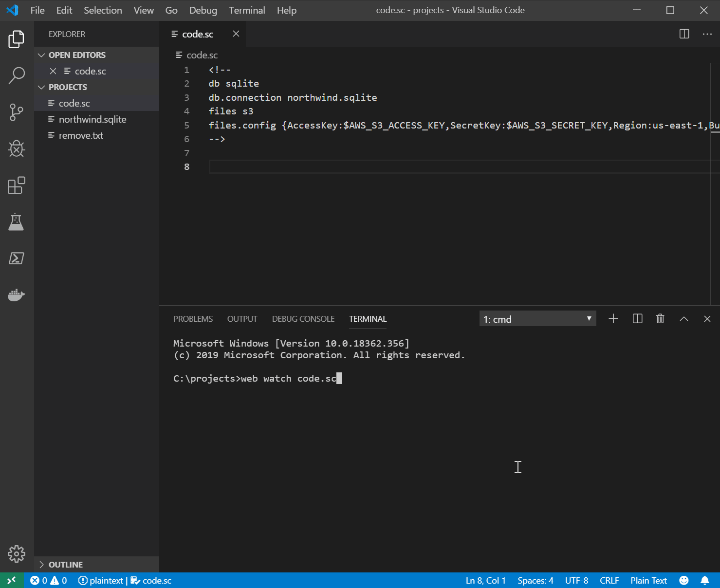Screen dimensions: 720x588
Task: Open code.sc in the Projects tree
Action: click(97, 103)
